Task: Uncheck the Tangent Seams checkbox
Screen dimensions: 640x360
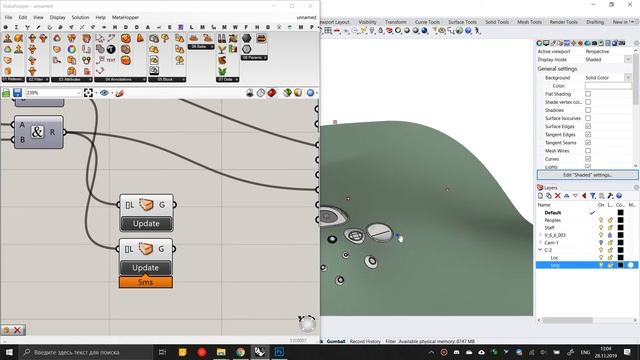Action: click(x=588, y=143)
